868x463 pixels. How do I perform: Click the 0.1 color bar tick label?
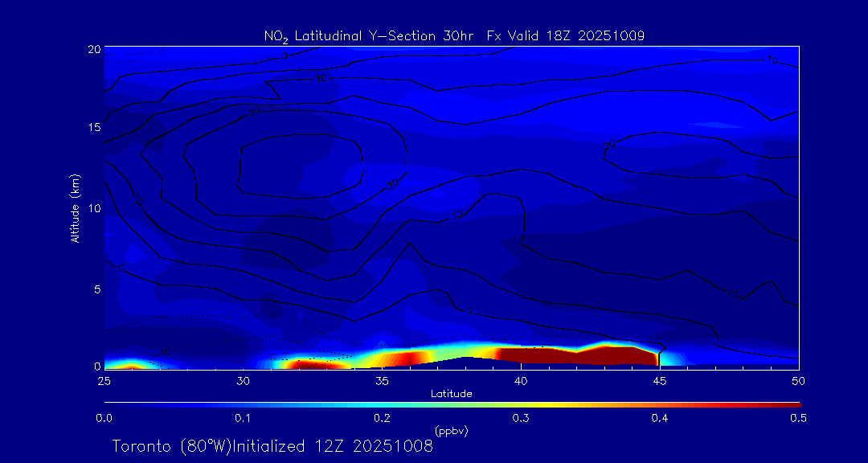243,417
